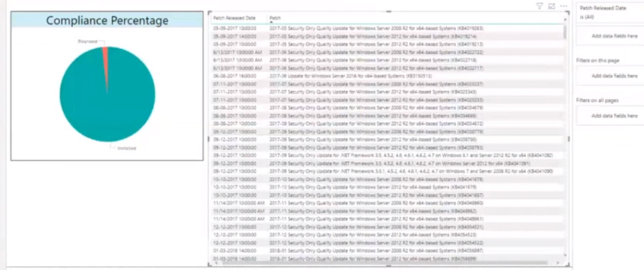This screenshot has width=644, height=270.
Task: Click the Compliance Percentage chart title
Action: (107, 20)
